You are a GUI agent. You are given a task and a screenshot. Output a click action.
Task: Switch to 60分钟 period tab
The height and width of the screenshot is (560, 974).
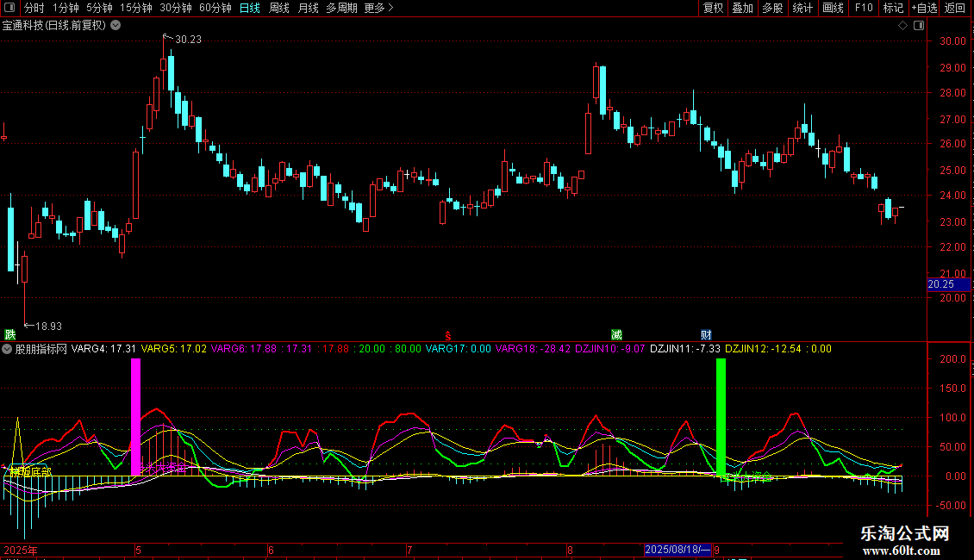[215, 8]
